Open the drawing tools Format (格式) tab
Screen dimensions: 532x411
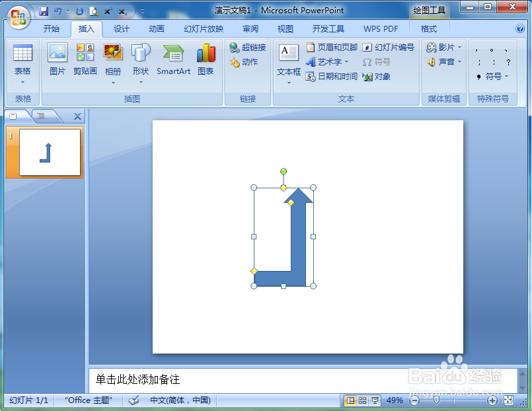[x=429, y=29]
